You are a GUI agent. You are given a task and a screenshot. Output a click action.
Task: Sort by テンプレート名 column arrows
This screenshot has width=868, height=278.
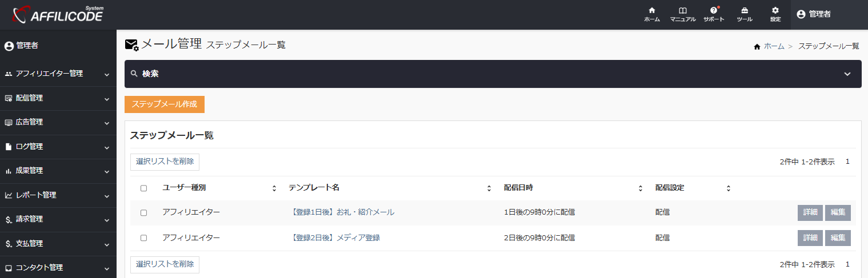(x=489, y=188)
